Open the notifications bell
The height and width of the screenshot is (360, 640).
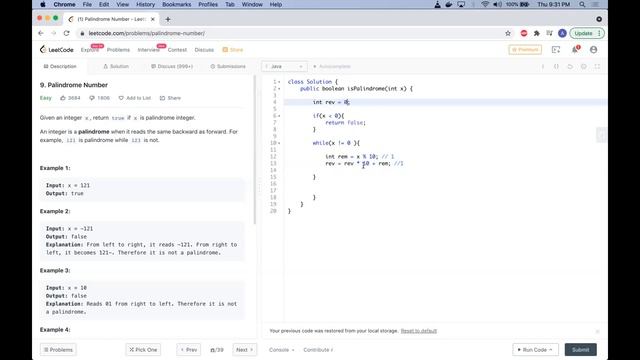[575, 50]
